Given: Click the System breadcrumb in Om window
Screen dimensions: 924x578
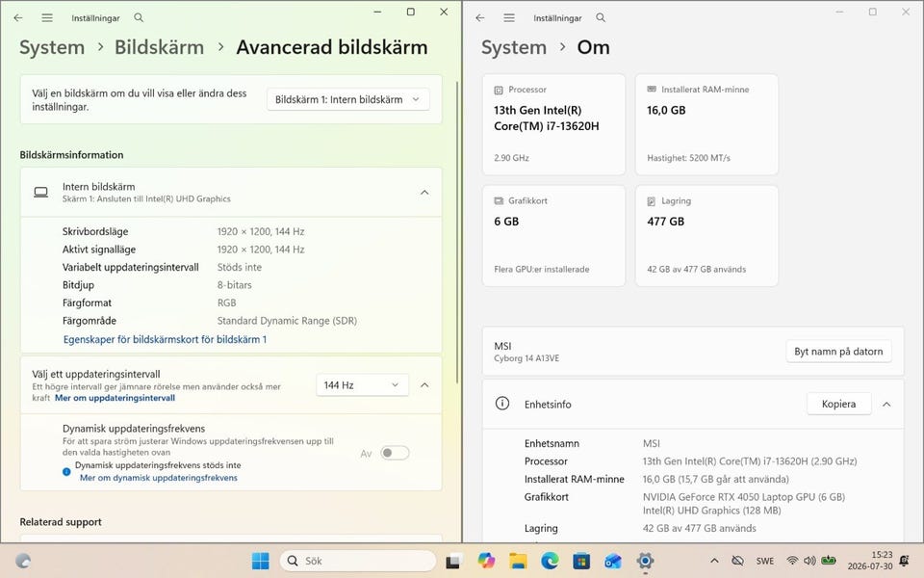Looking at the screenshot, I should point(514,47).
